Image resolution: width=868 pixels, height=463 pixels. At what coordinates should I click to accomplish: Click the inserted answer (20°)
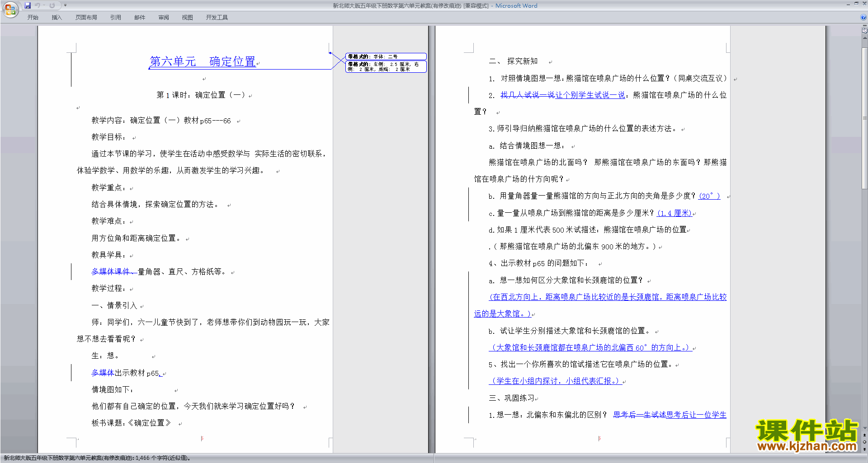(709, 196)
